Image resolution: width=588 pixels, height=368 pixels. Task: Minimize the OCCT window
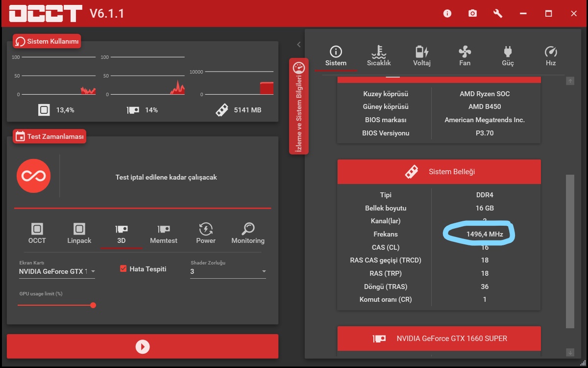(523, 14)
